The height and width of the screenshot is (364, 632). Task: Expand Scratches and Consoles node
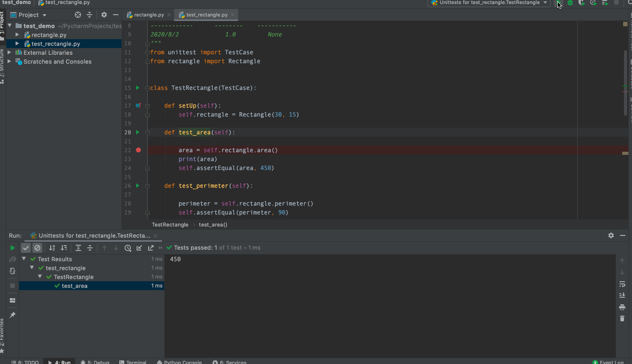click(10, 61)
